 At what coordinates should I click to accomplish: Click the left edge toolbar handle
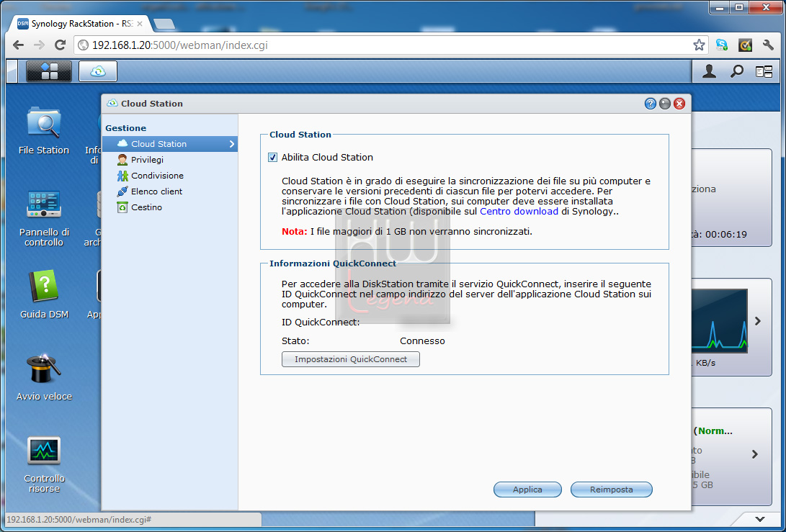(x=12, y=71)
